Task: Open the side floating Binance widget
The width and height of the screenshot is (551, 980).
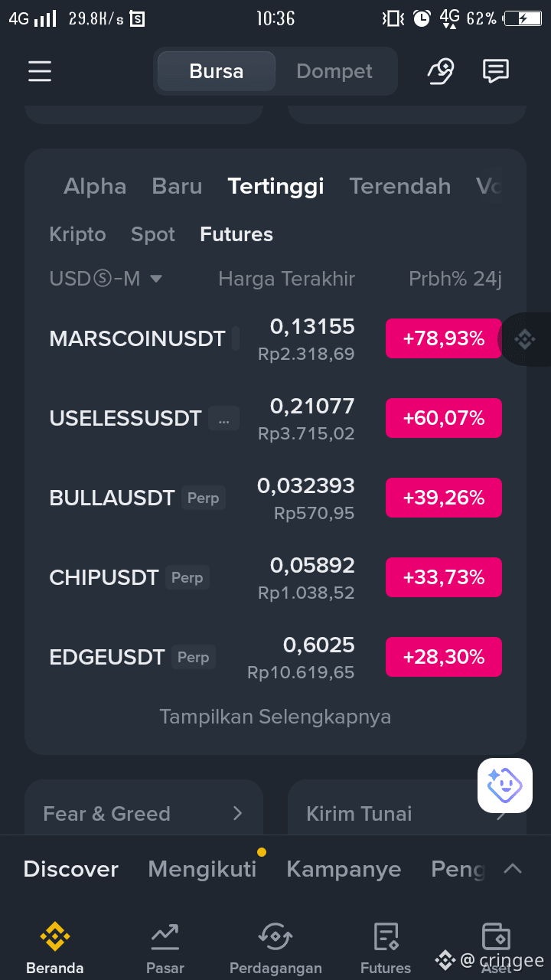Action: point(524,338)
